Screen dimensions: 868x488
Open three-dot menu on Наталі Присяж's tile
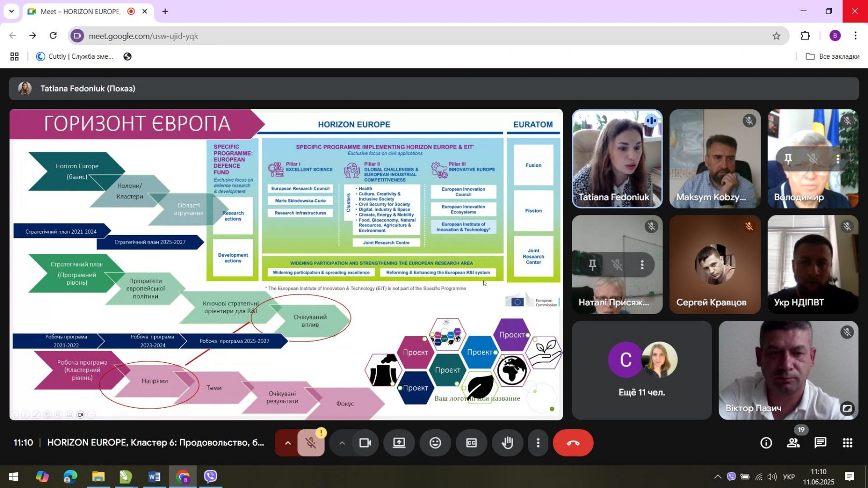click(x=642, y=264)
